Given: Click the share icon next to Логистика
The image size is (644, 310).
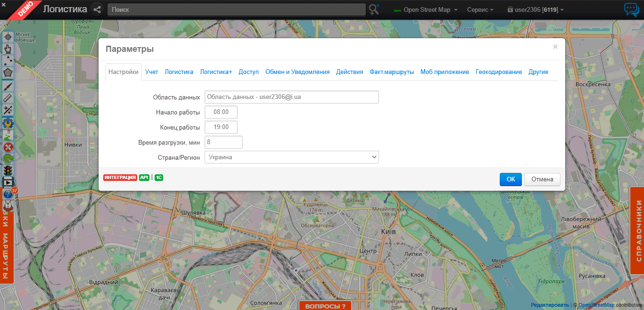Looking at the screenshot, I should coord(97,9).
